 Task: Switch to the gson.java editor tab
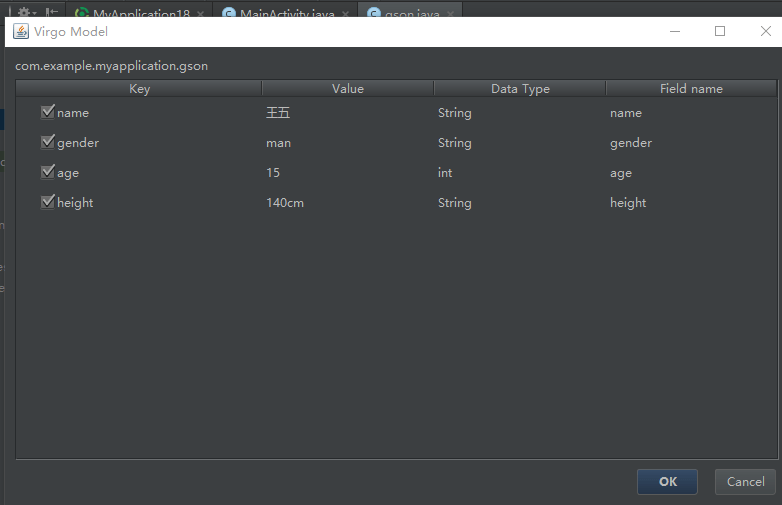click(x=410, y=12)
